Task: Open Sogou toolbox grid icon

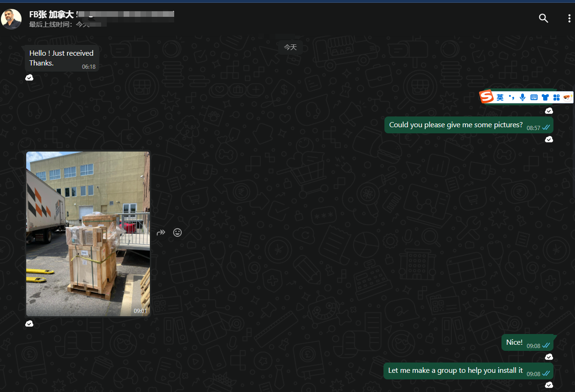Action: click(556, 97)
